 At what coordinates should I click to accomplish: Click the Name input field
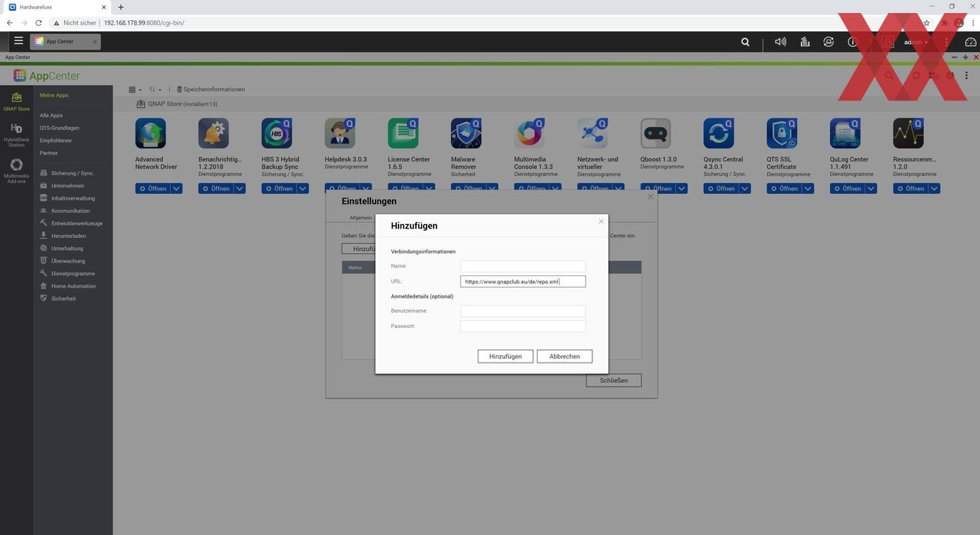point(523,266)
